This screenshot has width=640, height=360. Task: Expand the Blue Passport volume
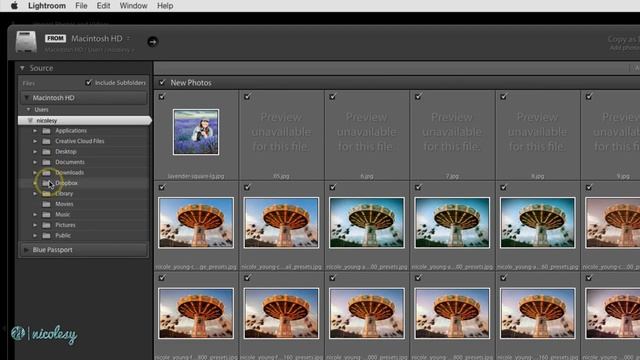click(x=26, y=250)
